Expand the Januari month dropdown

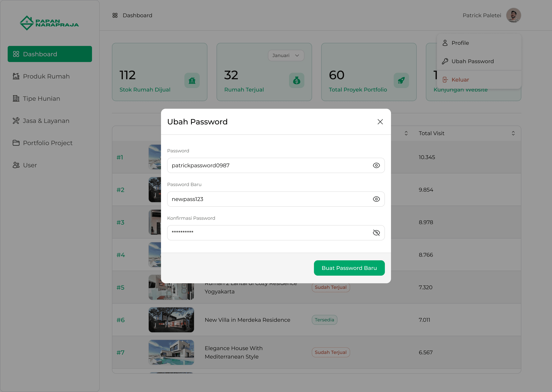click(286, 56)
